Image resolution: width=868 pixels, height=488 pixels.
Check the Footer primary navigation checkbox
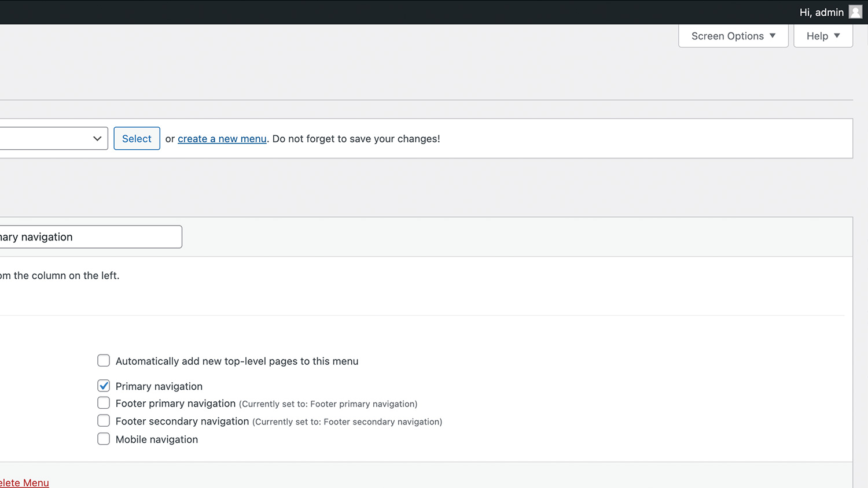click(x=104, y=403)
